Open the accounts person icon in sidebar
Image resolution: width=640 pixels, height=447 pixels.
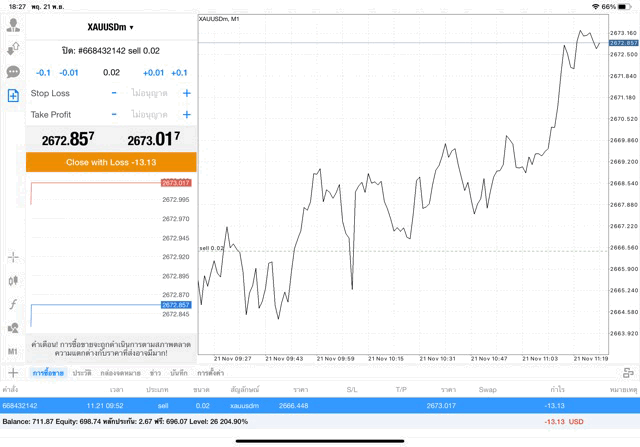coord(13,25)
